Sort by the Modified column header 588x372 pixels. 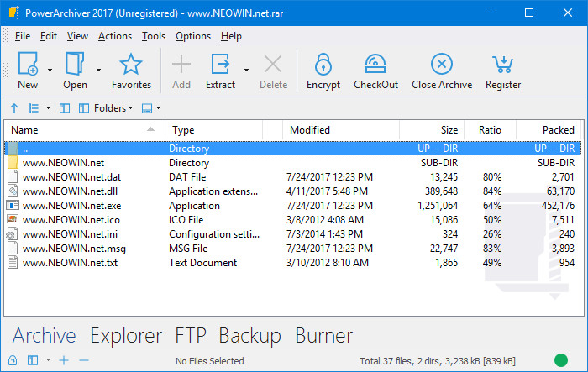(x=341, y=130)
